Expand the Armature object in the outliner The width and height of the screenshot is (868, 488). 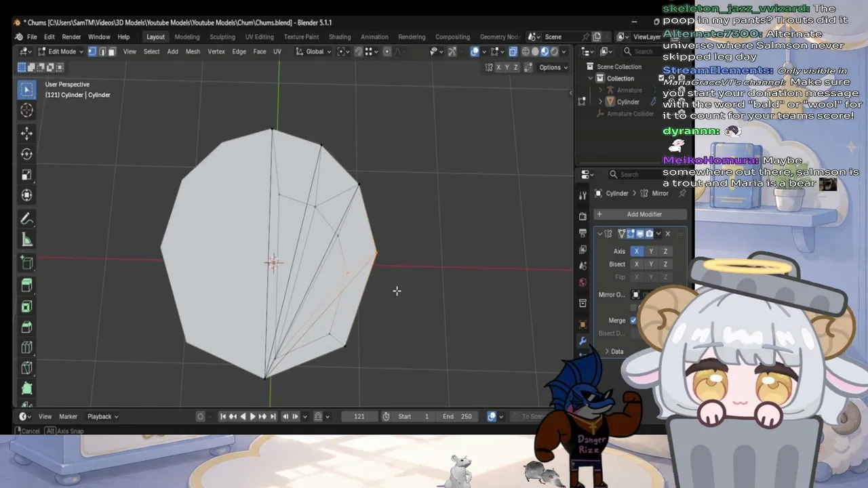(600, 90)
